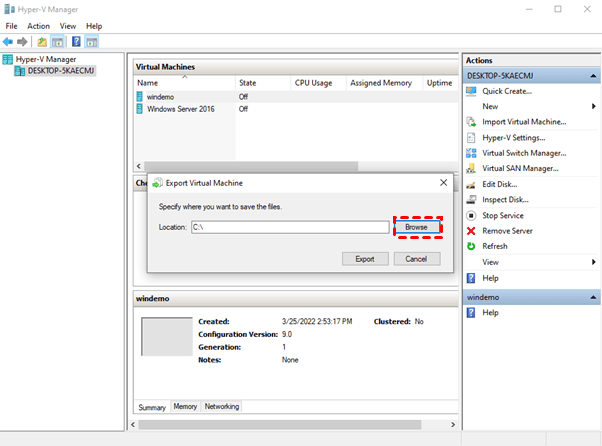Click the Help icon under windemo section

pos(471,312)
